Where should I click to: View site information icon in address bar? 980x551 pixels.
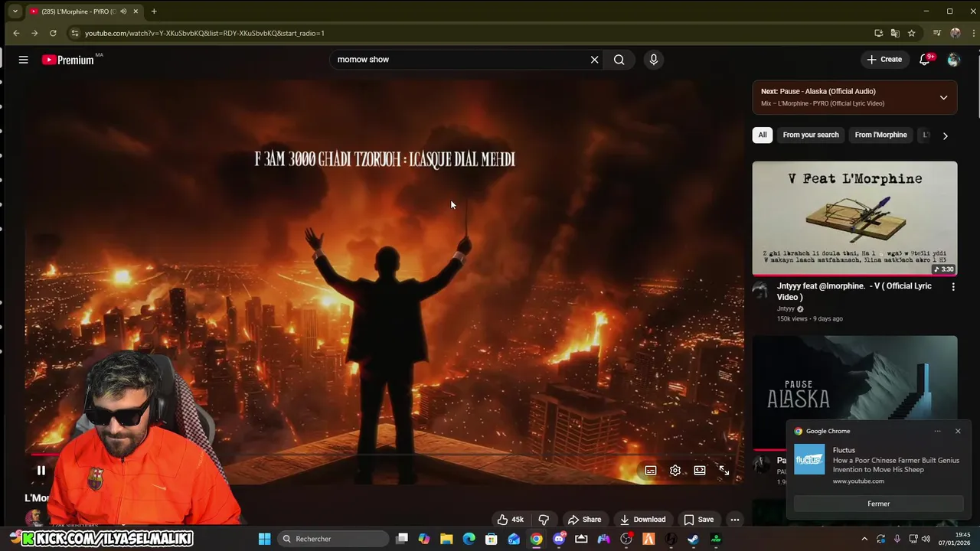pos(74,33)
